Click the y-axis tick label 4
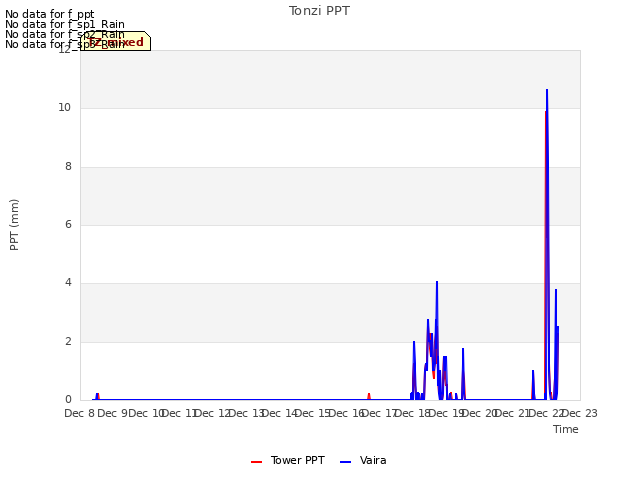This screenshot has height=480, width=640. coord(68,283)
